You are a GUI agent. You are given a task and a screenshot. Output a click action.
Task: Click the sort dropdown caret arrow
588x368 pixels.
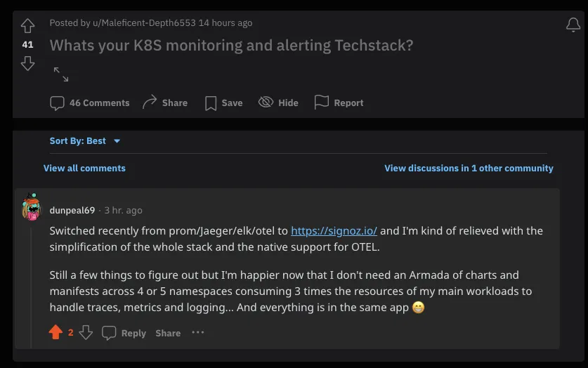click(x=117, y=141)
